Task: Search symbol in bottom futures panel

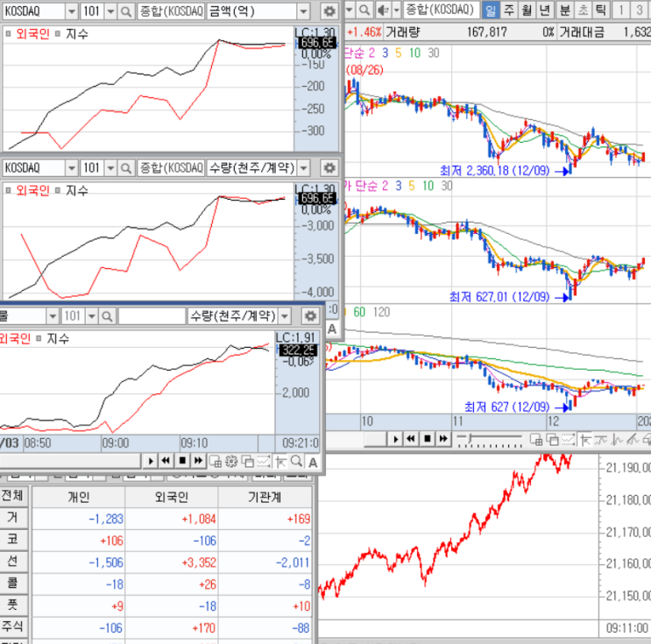Action: [107, 316]
